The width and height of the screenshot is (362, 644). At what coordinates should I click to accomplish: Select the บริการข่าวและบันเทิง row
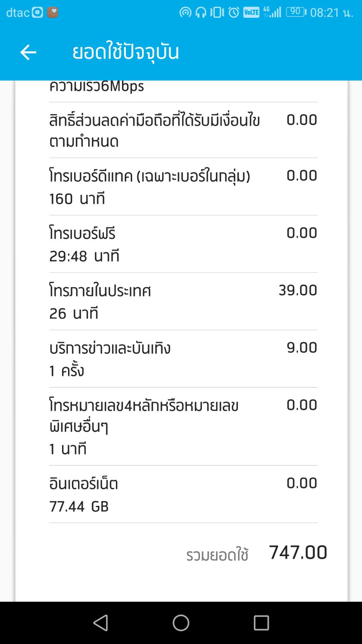tap(183, 358)
